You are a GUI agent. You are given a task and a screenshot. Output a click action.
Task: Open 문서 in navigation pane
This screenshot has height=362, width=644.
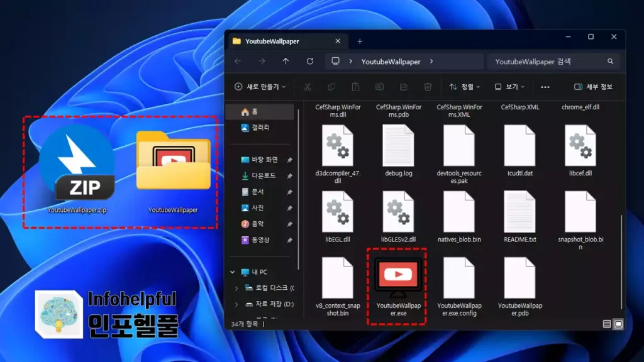[x=260, y=192]
